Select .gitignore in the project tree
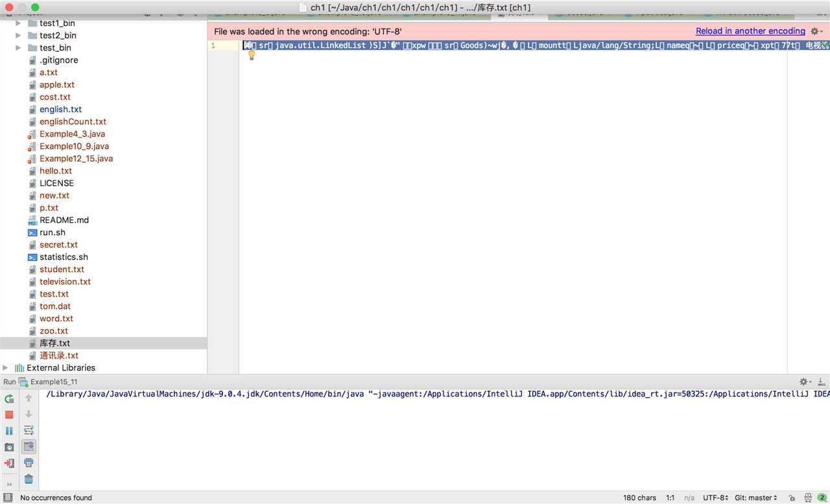Image resolution: width=830 pixels, height=504 pixels. (x=58, y=60)
